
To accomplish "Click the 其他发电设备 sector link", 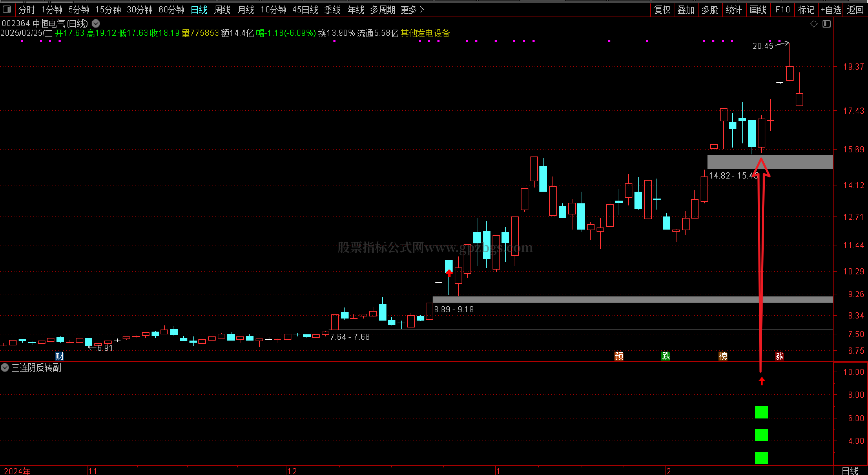I will [x=425, y=33].
